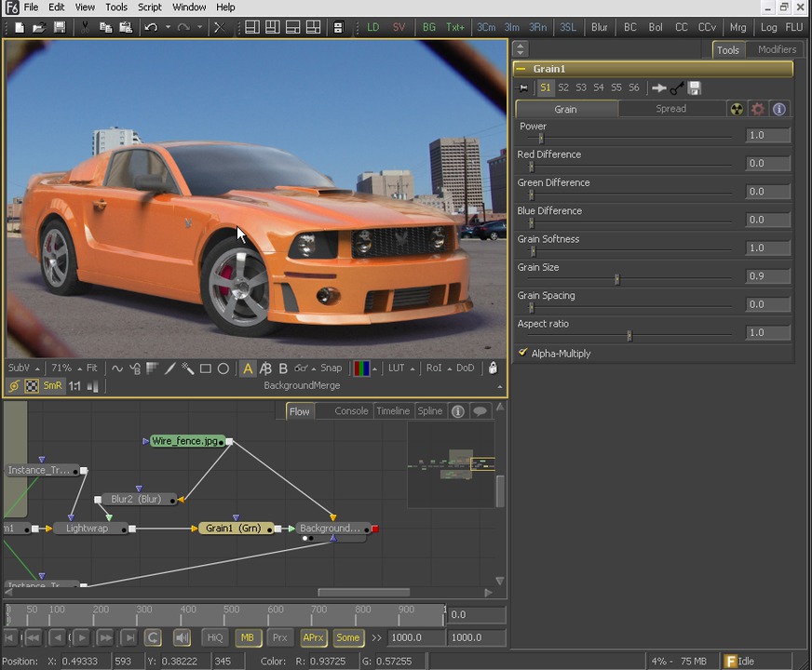The width and height of the screenshot is (812, 670).
Task: Toggle the audio speaker icon
Action: pyautogui.click(x=182, y=637)
